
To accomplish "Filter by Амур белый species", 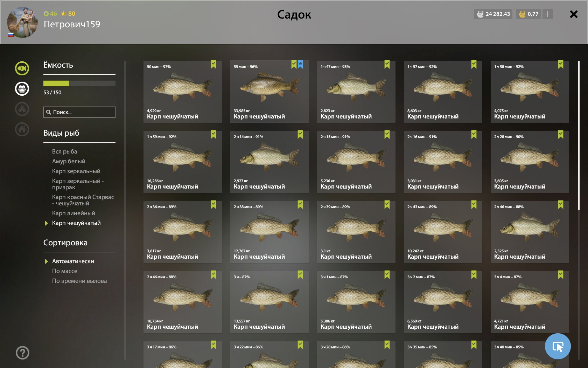I will (69, 161).
